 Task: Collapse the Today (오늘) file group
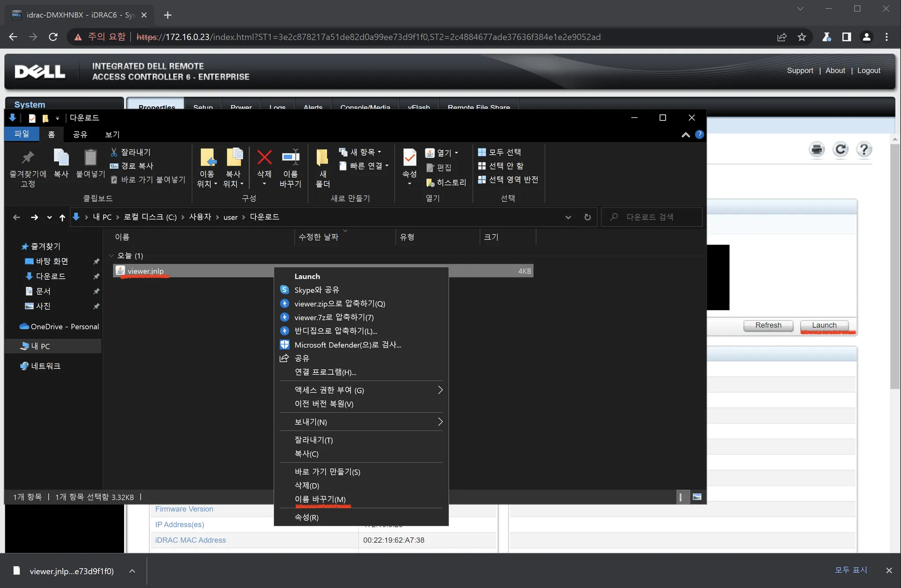pos(111,256)
